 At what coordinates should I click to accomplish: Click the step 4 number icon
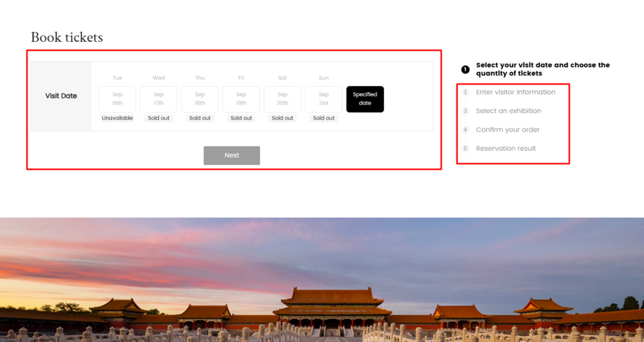[x=465, y=130]
